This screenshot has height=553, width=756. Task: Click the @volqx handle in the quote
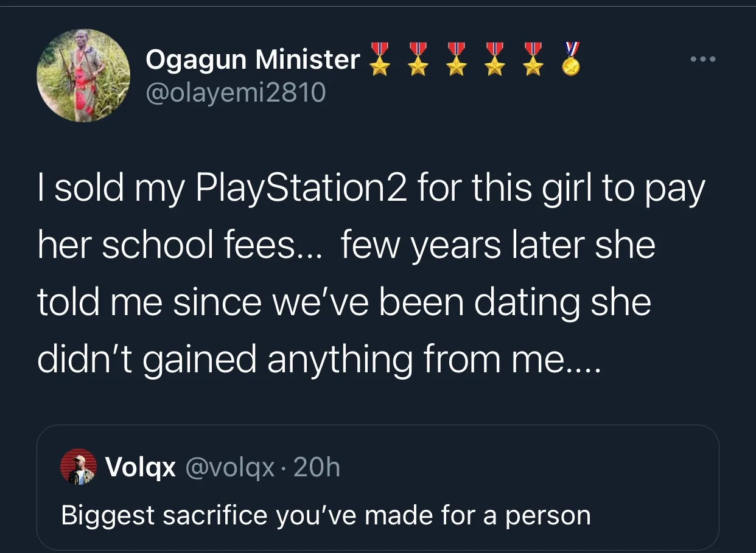click(229, 468)
